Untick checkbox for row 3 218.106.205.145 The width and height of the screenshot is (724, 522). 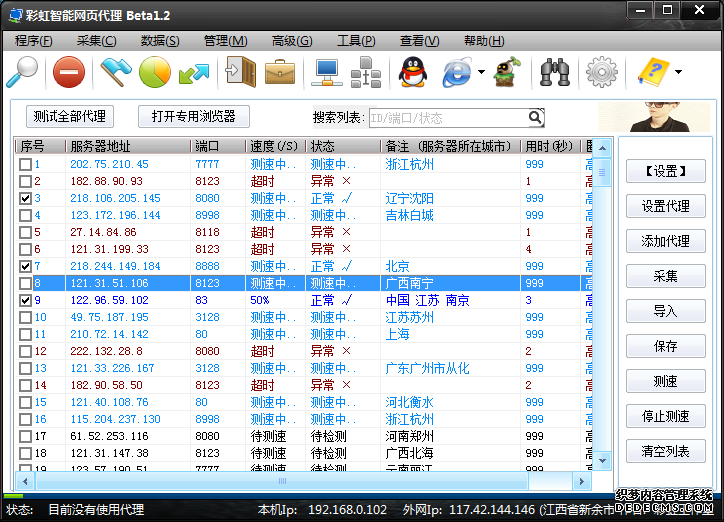pyautogui.click(x=25, y=198)
